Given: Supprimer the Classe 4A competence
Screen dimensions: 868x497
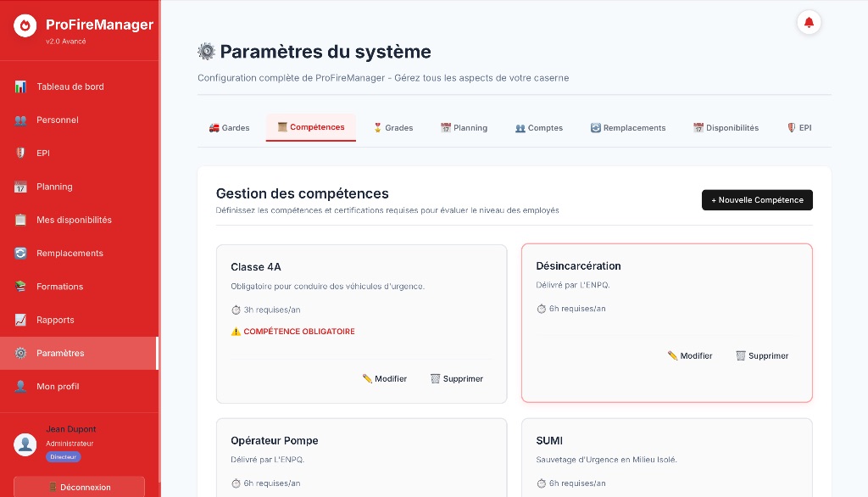Looking at the screenshot, I should point(456,378).
